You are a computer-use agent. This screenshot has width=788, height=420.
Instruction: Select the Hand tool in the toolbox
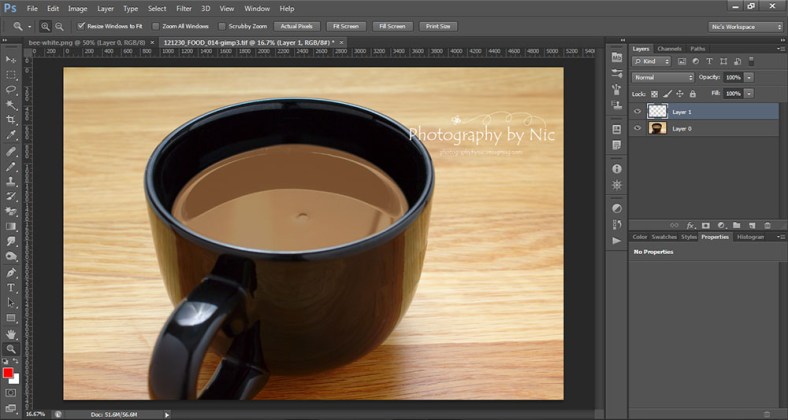coord(11,333)
